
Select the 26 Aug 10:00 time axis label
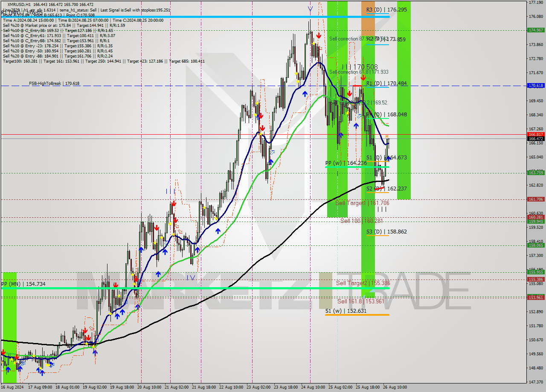pos(395,387)
